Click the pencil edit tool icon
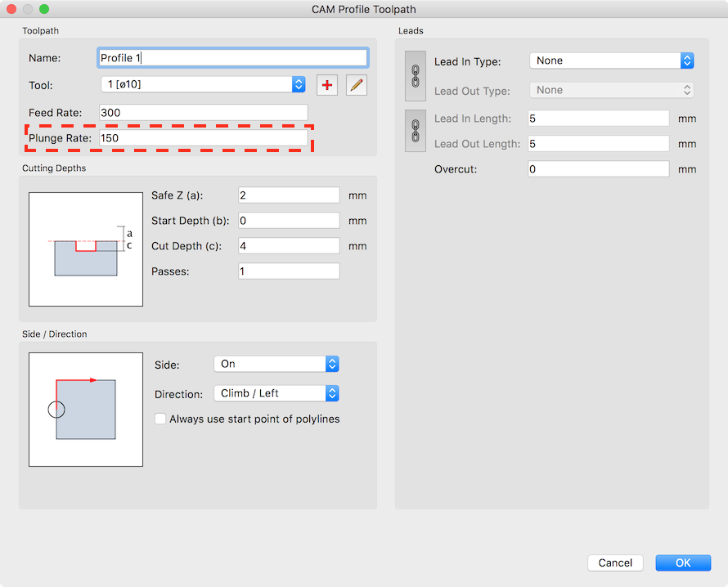Image resolution: width=728 pixels, height=587 pixels. pyautogui.click(x=357, y=85)
